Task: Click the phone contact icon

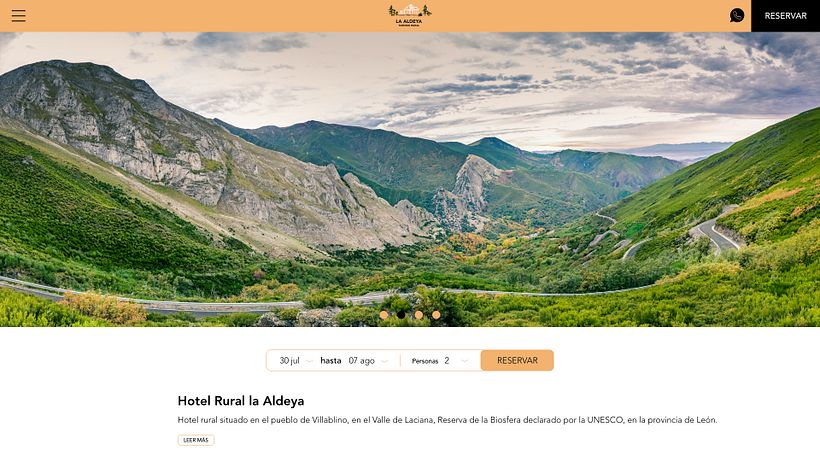Action: (737, 16)
